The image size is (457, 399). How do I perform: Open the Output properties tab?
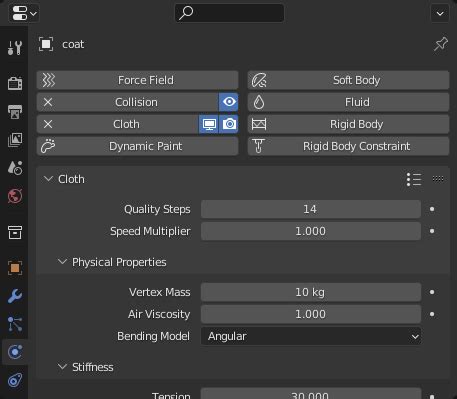15,112
